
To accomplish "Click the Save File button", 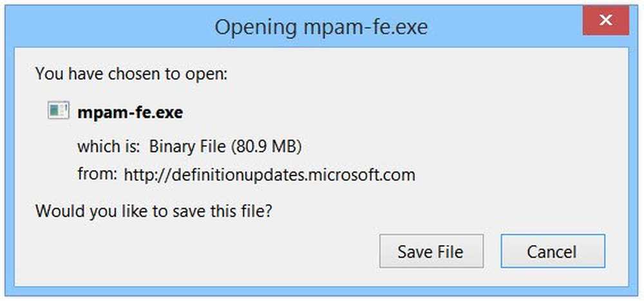I will pos(430,251).
